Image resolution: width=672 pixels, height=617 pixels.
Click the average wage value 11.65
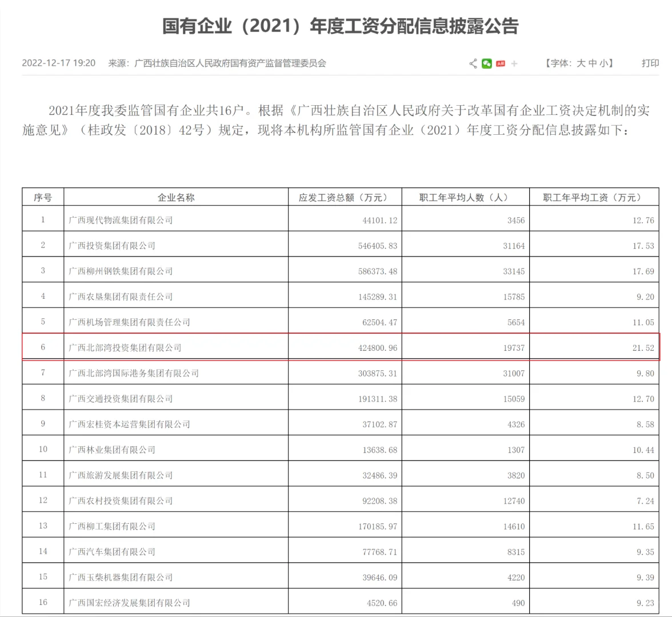tap(643, 526)
